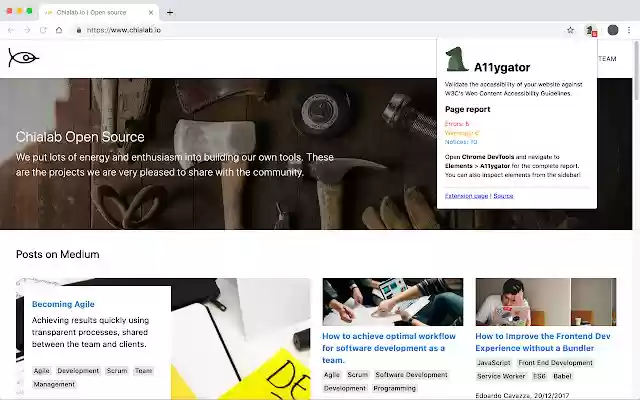640x400 pixels.
Task: Click the Team tag under Becoming Agile
Action: 144,371
